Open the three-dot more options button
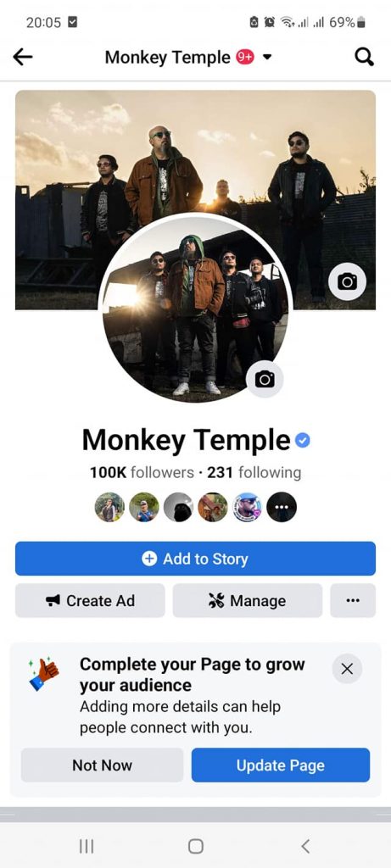 click(353, 601)
